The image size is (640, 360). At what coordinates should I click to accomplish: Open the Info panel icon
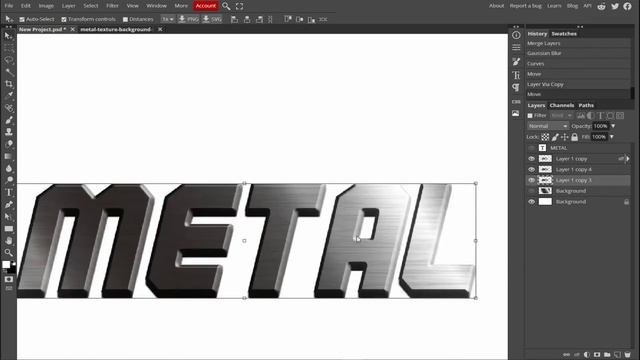point(516,35)
